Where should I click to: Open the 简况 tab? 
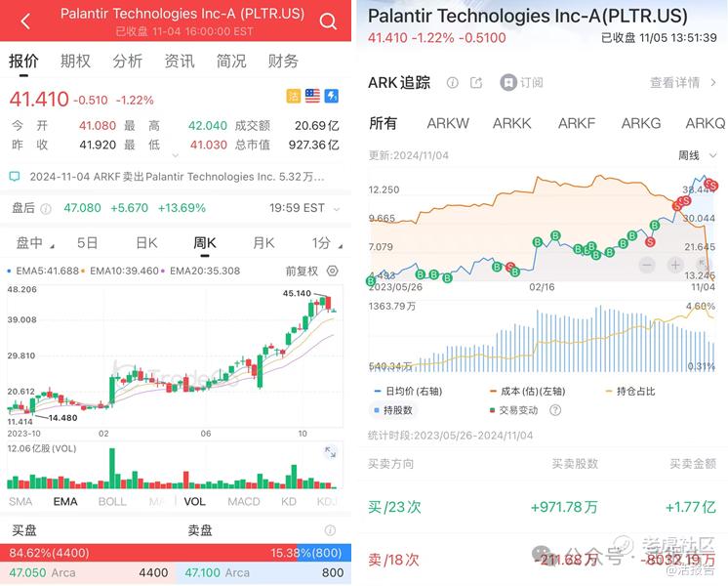[x=231, y=61]
